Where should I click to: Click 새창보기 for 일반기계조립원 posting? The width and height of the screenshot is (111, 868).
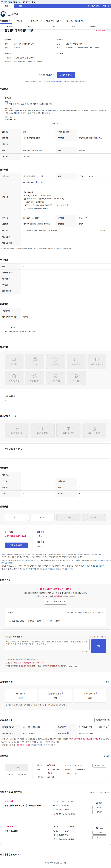point(99,837)
